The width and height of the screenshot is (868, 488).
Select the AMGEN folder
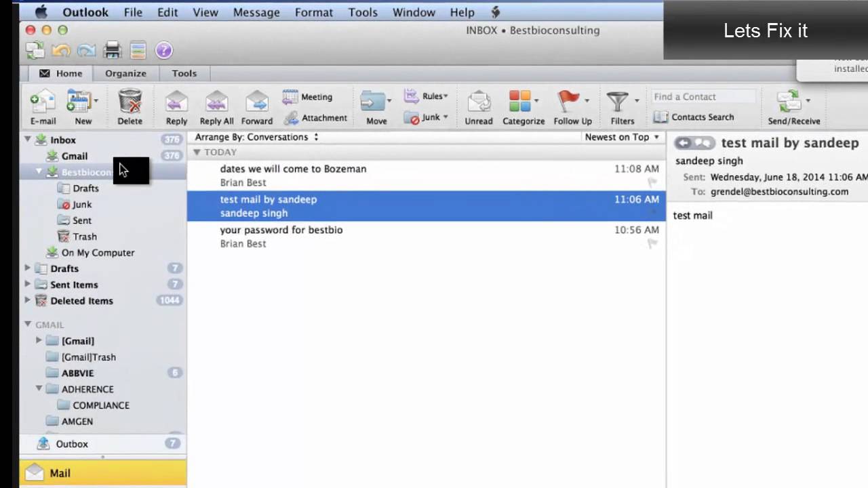(77, 422)
